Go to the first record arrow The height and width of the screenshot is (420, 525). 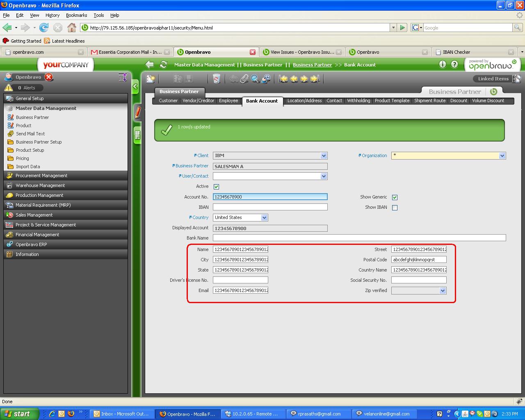pos(283,79)
